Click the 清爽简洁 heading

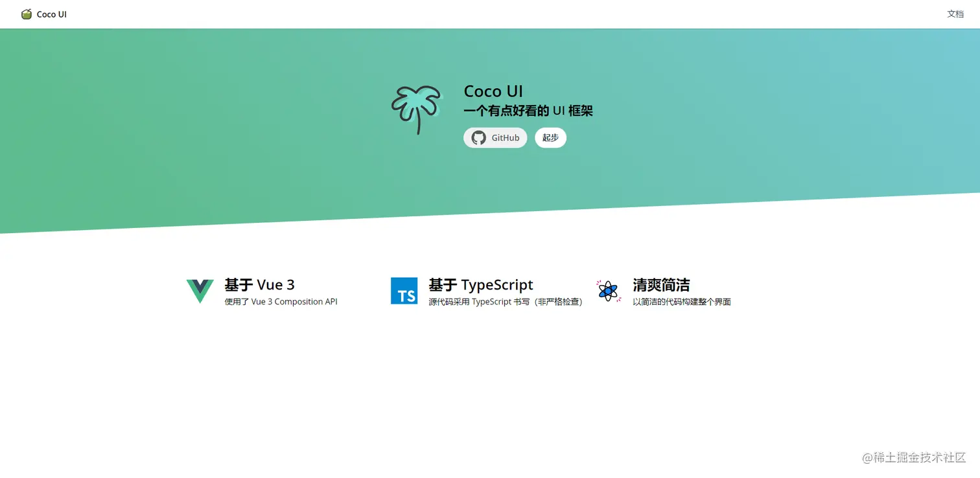[x=661, y=285]
